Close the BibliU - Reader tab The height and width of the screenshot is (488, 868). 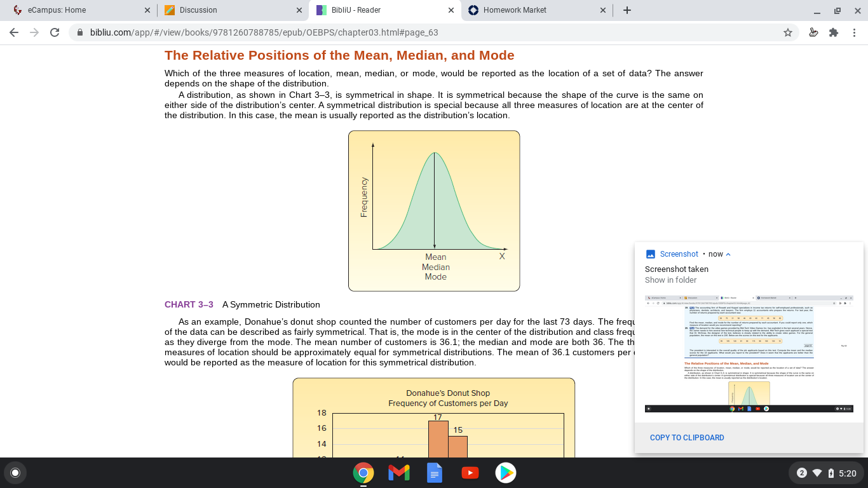[x=451, y=10]
